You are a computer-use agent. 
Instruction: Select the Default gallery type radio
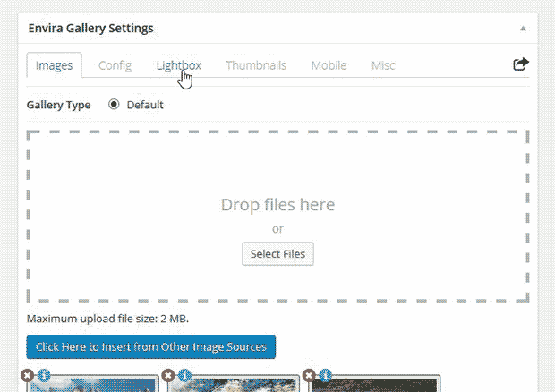click(114, 105)
